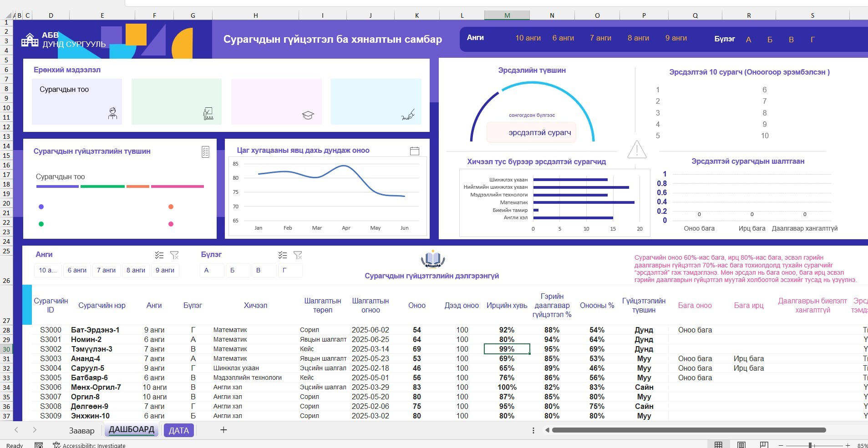Click the calendar icon on average score chart
This screenshot has width=868, height=448.
point(415,151)
